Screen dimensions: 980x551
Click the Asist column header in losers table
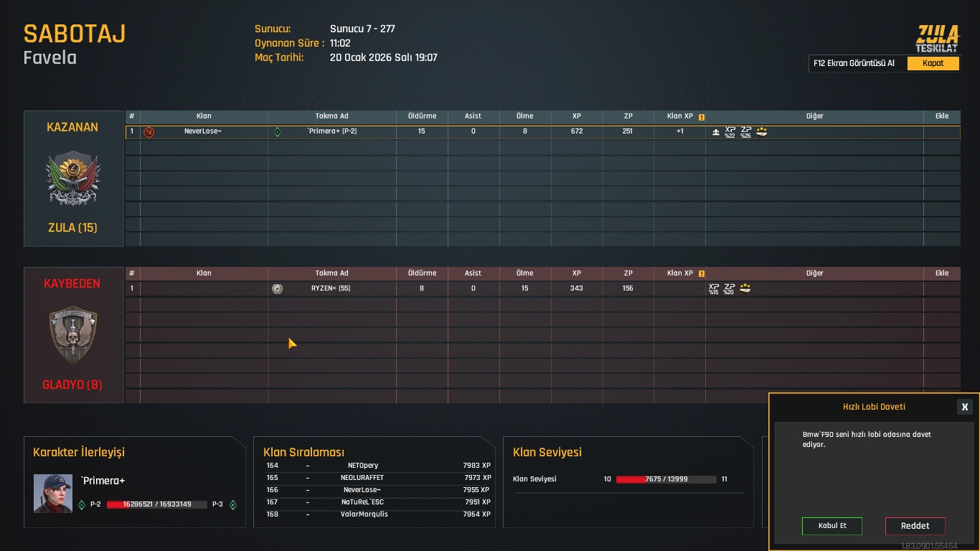(473, 273)
